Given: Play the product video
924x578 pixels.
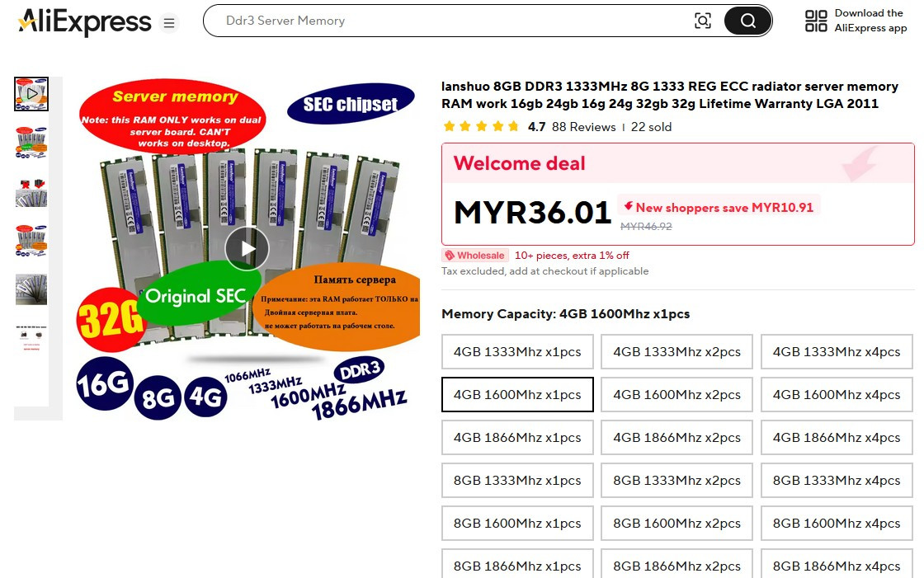Looking at the screenshot, I should (x=247, y=249).
